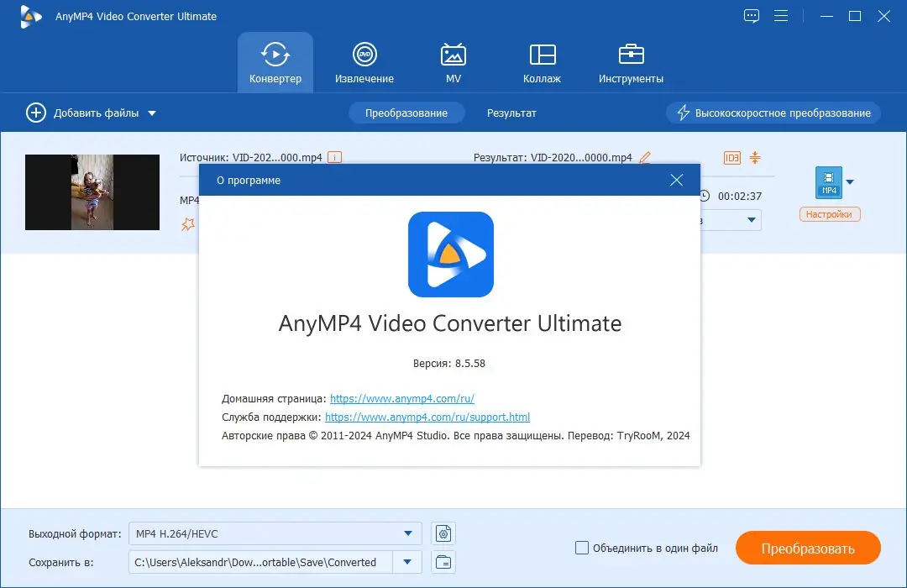This screenshot has height=588, width=907.
Task: Expand the Добавить файлы dropdown arrow
Action: pos(152,113)
